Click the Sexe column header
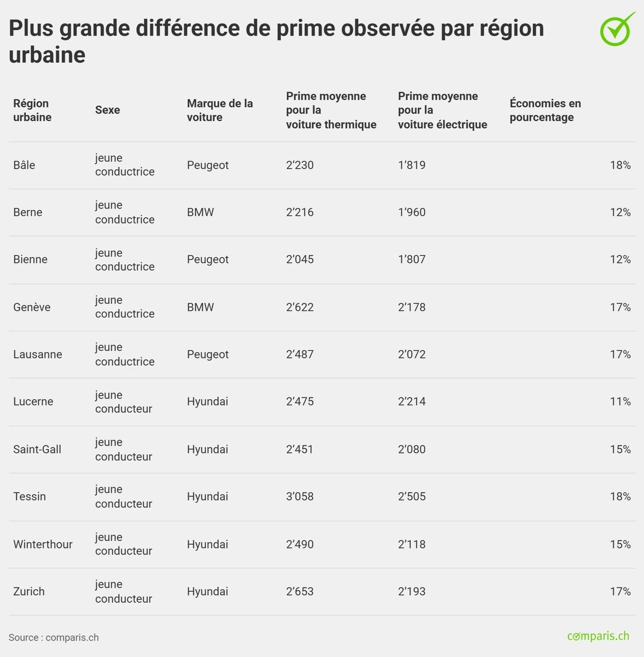The width and height of the screenshot is (644, 657). pos(107,110)
